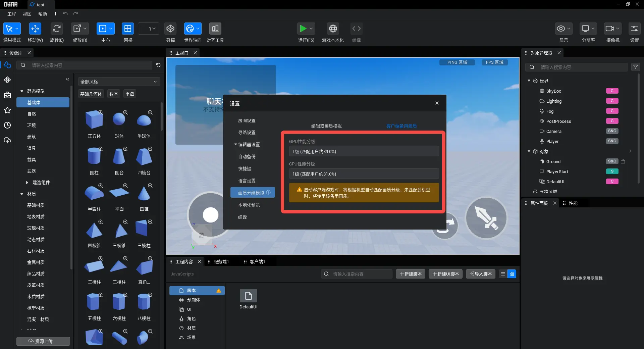The width and height of the screenshot is (644, 349).
Task: Open the run mode dropdown arrow
Action: click(311, 29)
